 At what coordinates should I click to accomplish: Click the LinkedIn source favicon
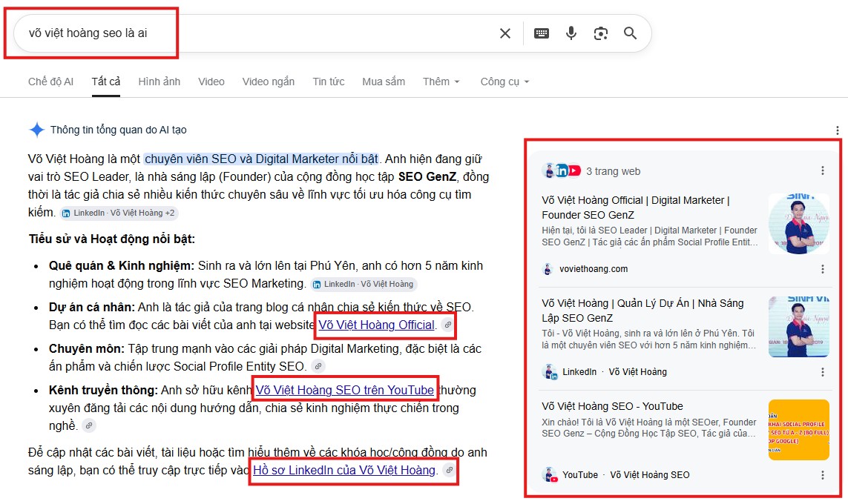(550, 371)
